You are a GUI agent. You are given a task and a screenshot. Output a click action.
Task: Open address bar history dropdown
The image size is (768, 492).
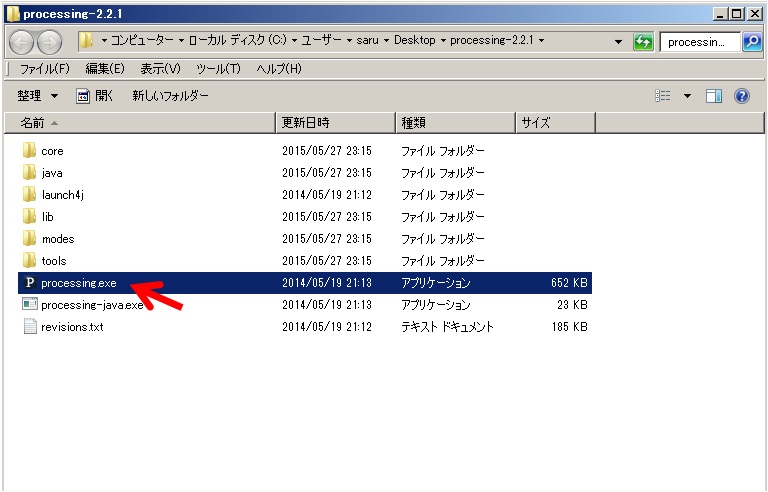pos(619,42)
